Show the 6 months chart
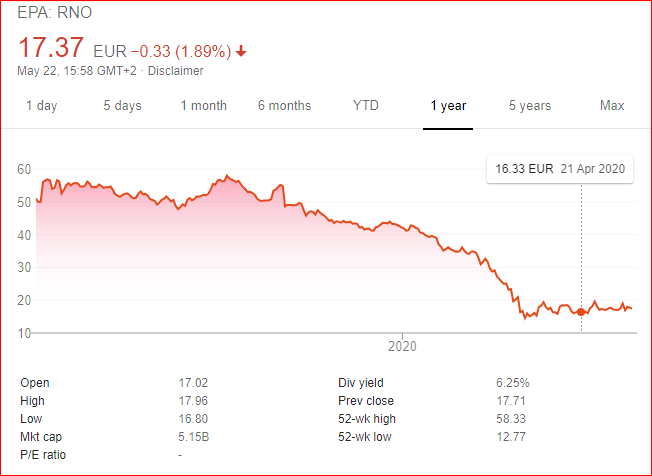 coord(284,106)
